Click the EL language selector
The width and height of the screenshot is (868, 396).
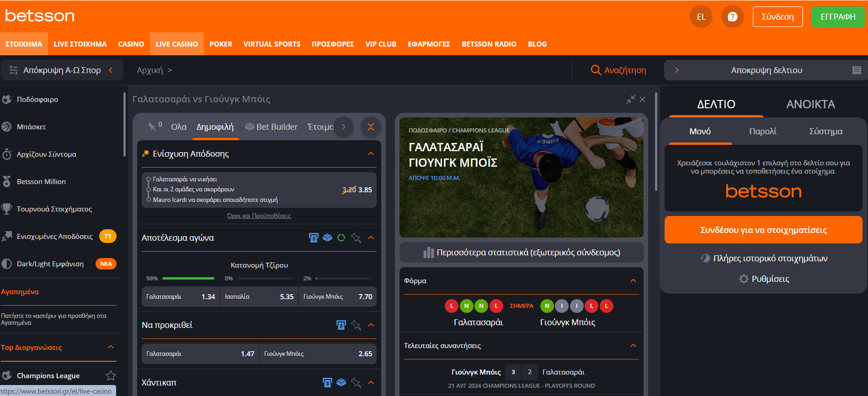click(701, 17)
